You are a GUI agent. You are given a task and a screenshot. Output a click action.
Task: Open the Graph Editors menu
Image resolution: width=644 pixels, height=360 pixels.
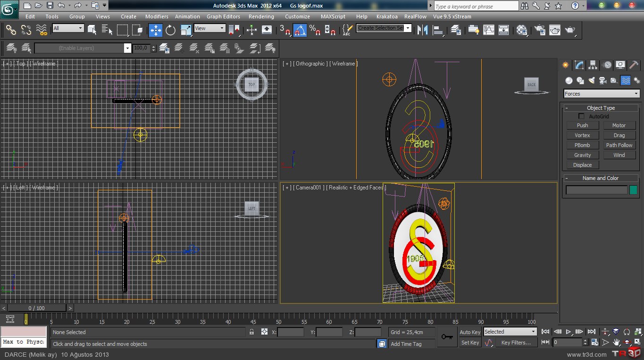[224, 16]
